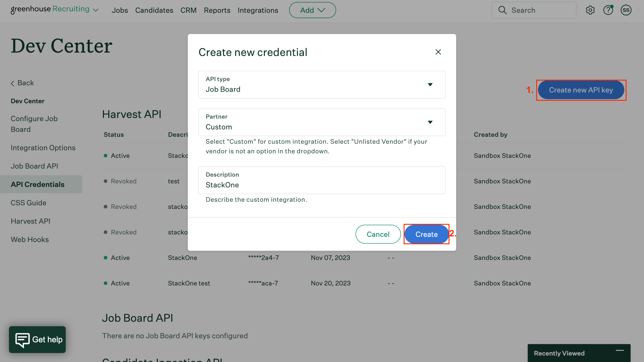This screenshot has height=362, width=644.
Task: Select Job Board API sidebar link
Action: [x=34, y=166]
